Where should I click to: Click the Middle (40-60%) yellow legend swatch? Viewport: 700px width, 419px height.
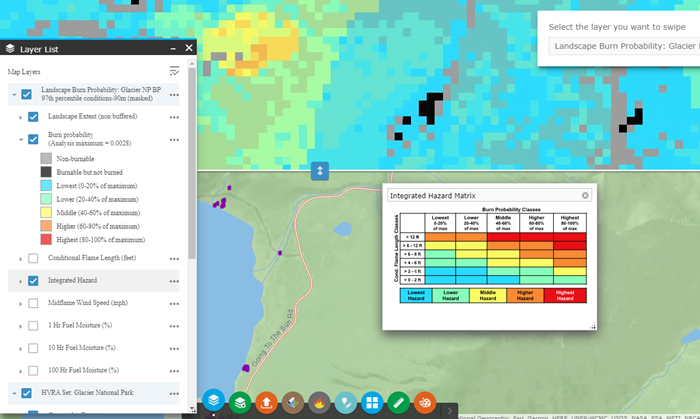pos(46,212)
